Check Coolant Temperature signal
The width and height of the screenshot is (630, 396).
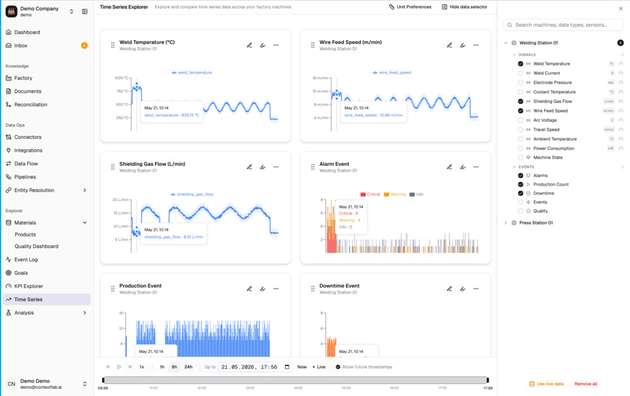tap(520, 92)
